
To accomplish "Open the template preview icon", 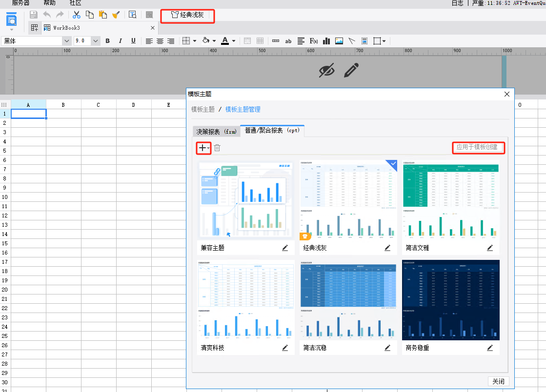I will coord(132,15).
